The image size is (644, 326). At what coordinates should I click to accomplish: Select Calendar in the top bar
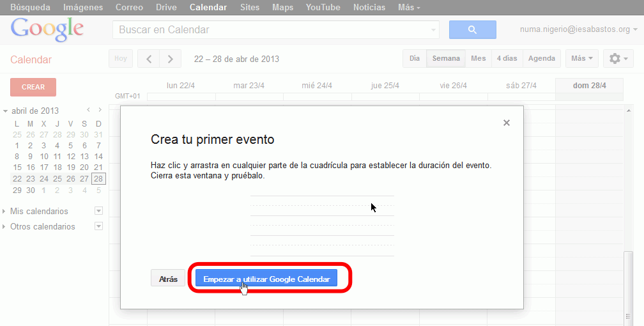coord(208,8)
